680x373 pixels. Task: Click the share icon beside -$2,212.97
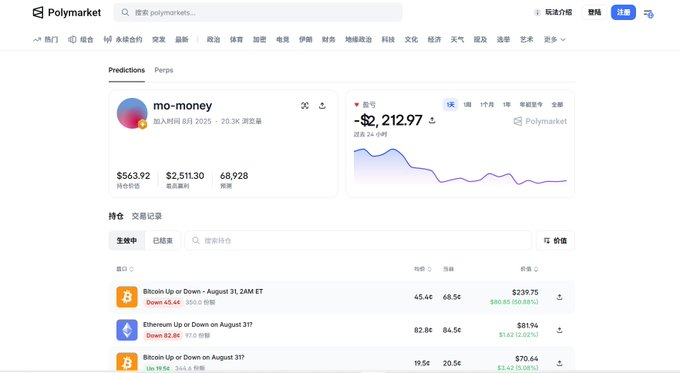[432, 120]
